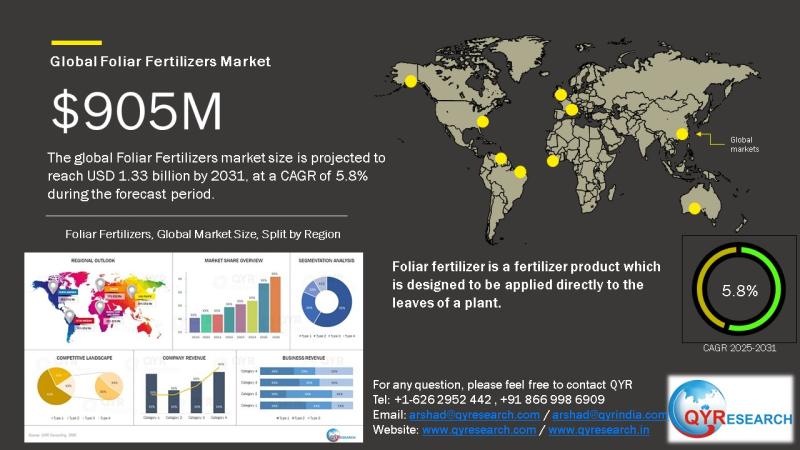Screen dimensions: 800x450
Task: Open the arshad@qyresearch.com email link
Action: pyautogui.click(x=474, y=415)
